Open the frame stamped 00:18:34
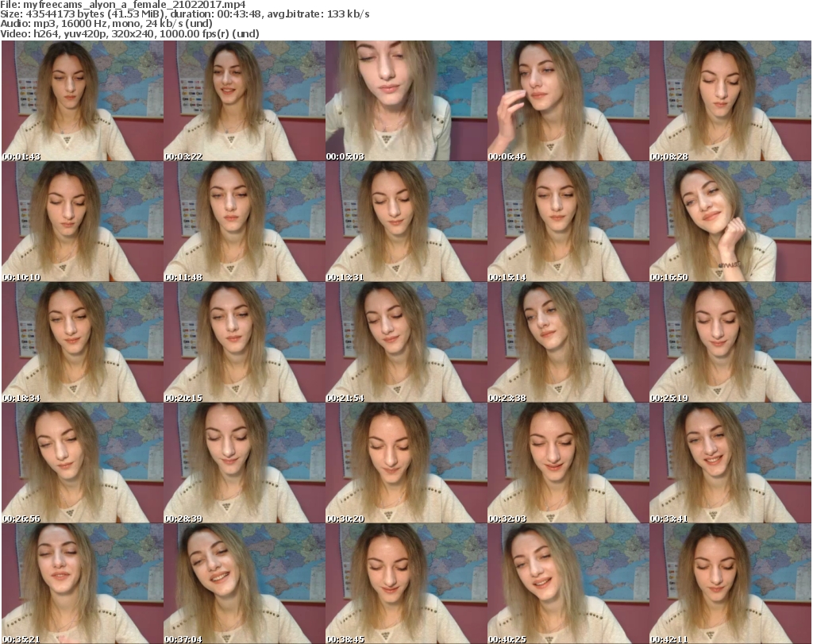Image resolution: width=813 pixels, height=644 pixels. pyautogui.click(x=83, y=342)
